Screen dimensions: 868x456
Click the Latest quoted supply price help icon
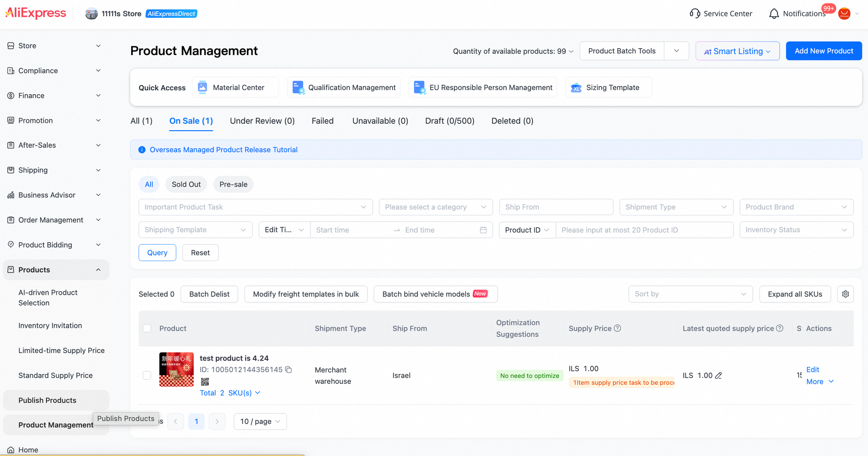(780, 328)
